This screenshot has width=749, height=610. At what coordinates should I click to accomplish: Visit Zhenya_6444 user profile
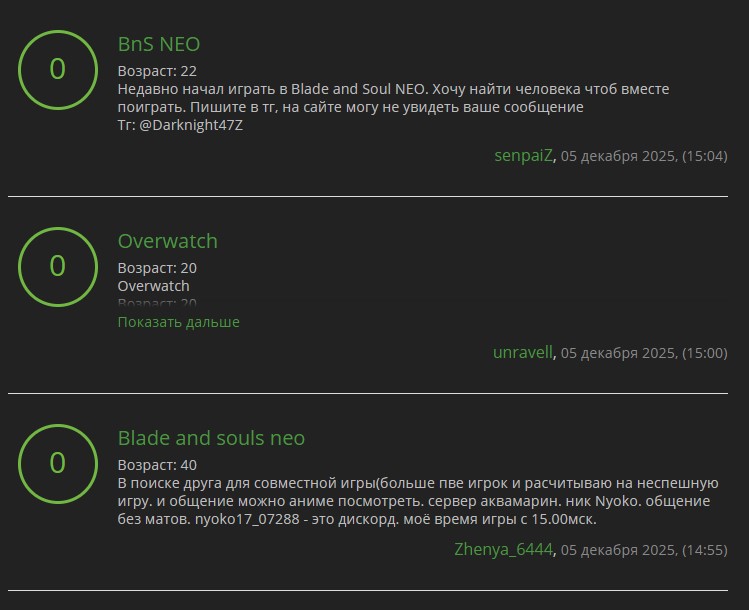click(x=503, y=549)
